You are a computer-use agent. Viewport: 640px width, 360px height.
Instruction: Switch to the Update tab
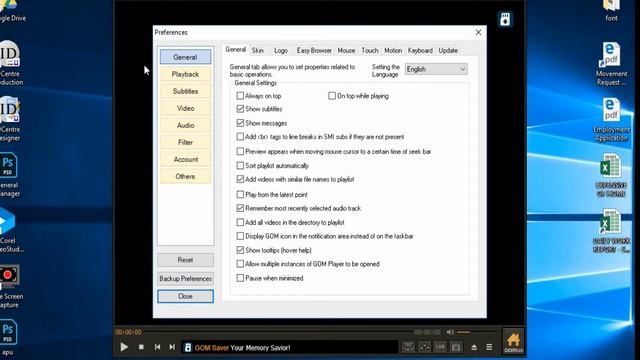tap(448, 51)
